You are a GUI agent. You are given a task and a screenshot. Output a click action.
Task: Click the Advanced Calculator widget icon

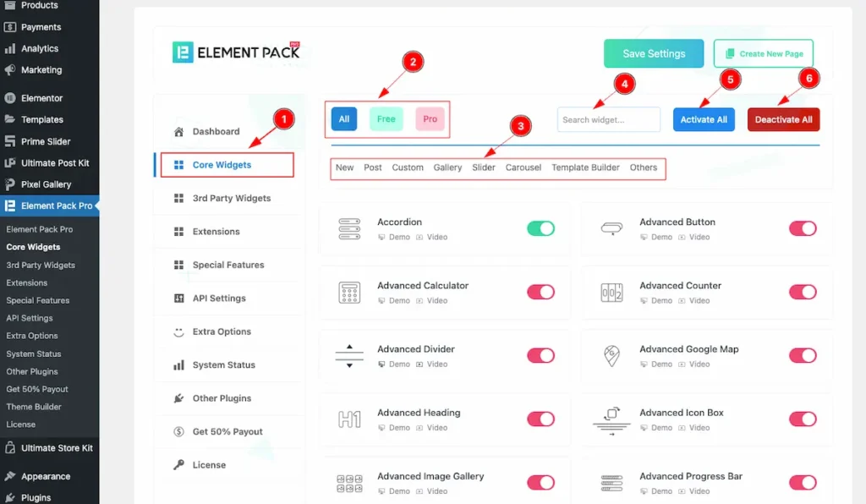(x=349, y=293)
